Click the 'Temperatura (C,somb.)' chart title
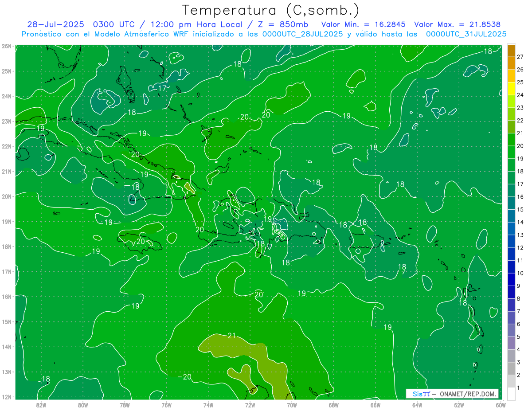The height and width of the screenshot is (411, 532). [270, 10]
